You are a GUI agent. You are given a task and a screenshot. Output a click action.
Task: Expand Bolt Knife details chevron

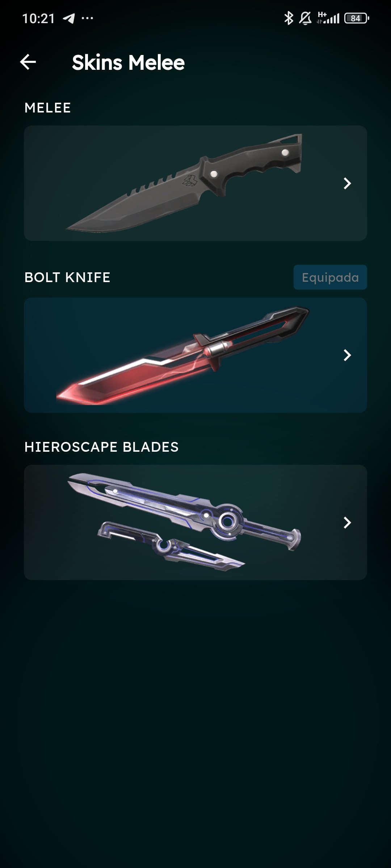click(347, 355)
